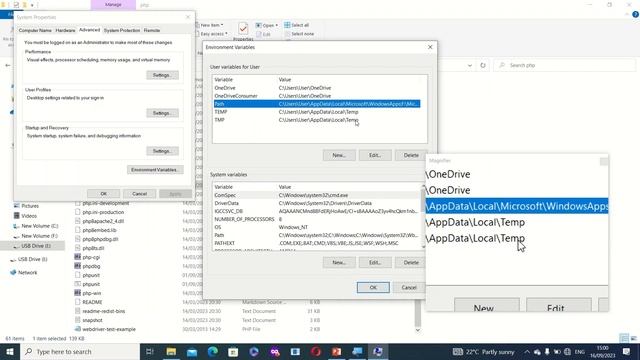The height and width of the screenshot is (360, 640).
Task: Select the ComSpec system variable
Action: [x=316, y=195]
